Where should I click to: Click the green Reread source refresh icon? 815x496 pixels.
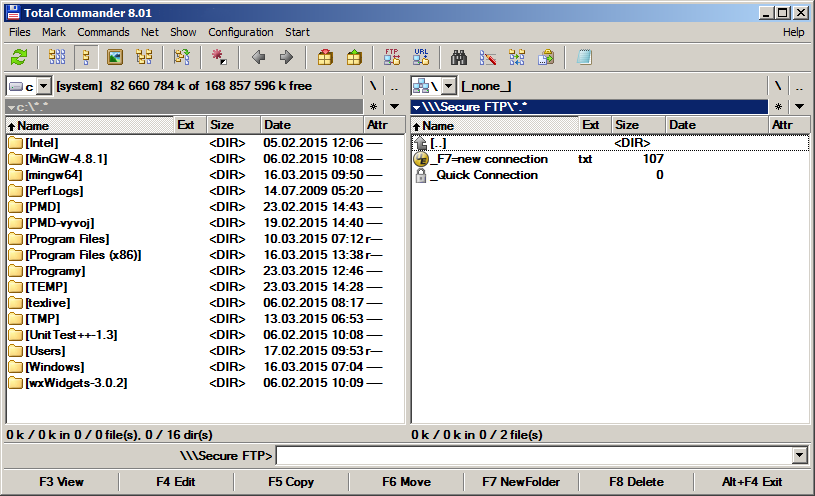[x=19, y=57]
